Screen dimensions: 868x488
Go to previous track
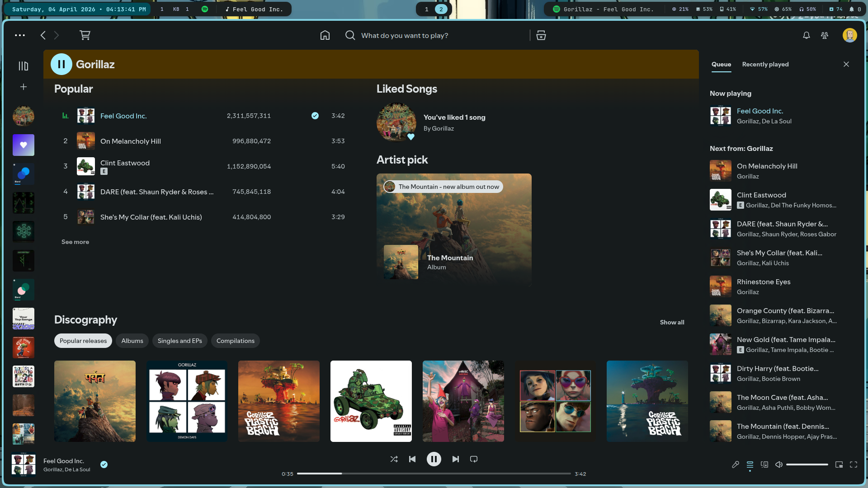point(412,459)
